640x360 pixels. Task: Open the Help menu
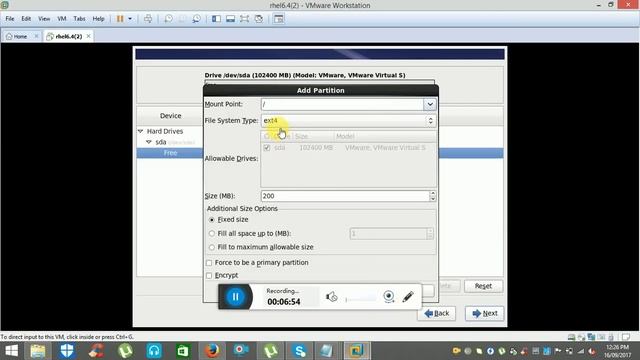98,19
